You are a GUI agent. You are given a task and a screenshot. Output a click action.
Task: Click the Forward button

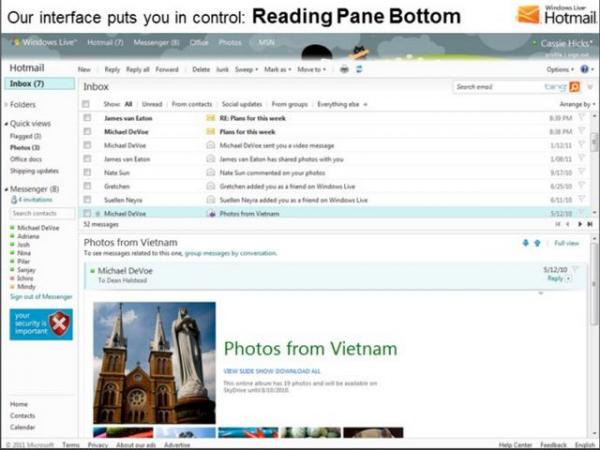coord(167,69)
